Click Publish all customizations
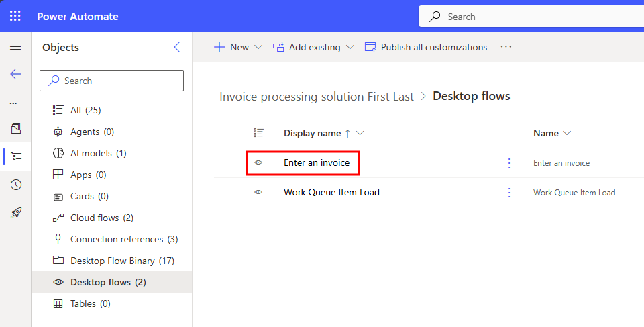This screenshot has height=327, width=644. 426,47
